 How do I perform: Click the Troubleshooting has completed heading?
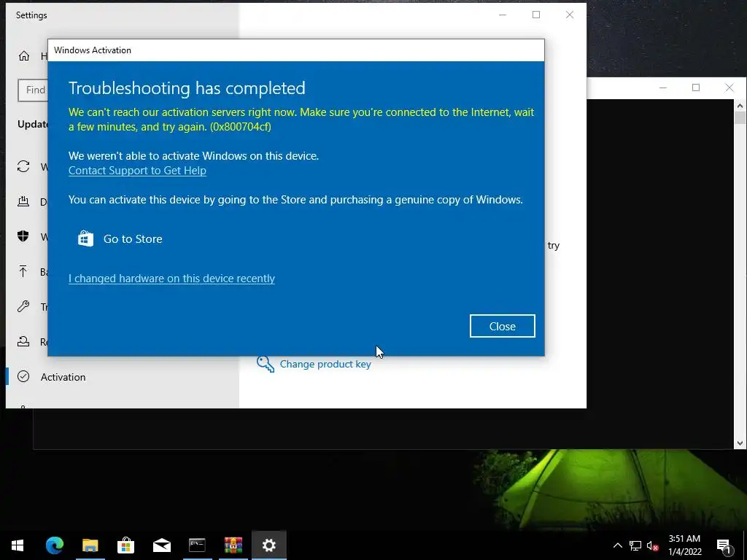point(187,88)
